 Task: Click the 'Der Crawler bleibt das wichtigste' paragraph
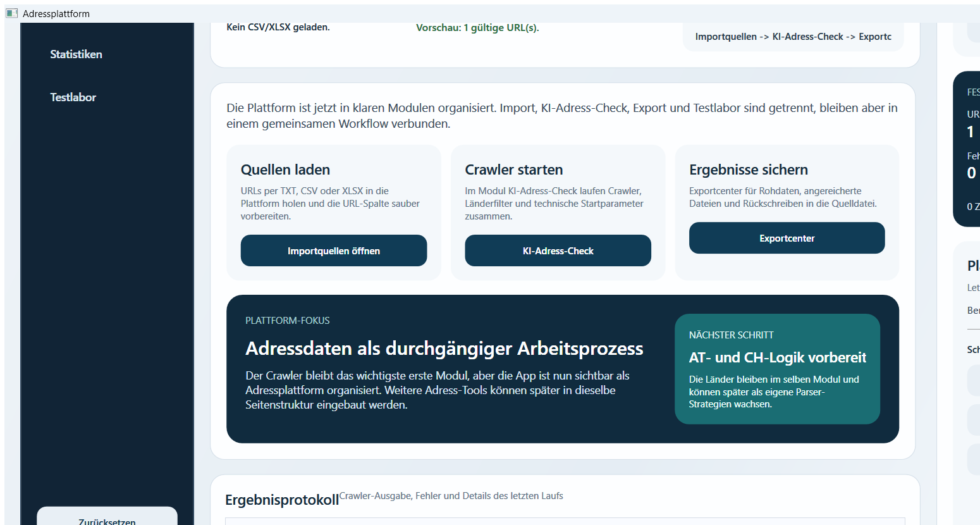(x=438, y=390)
